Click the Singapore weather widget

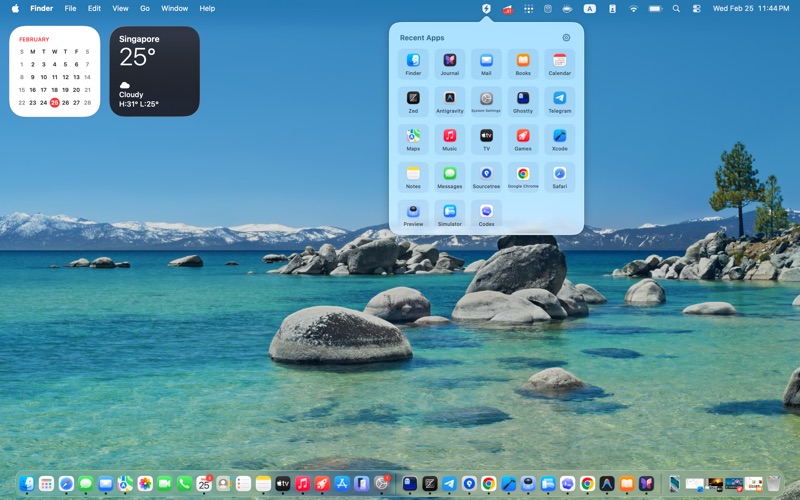(154, 71)
